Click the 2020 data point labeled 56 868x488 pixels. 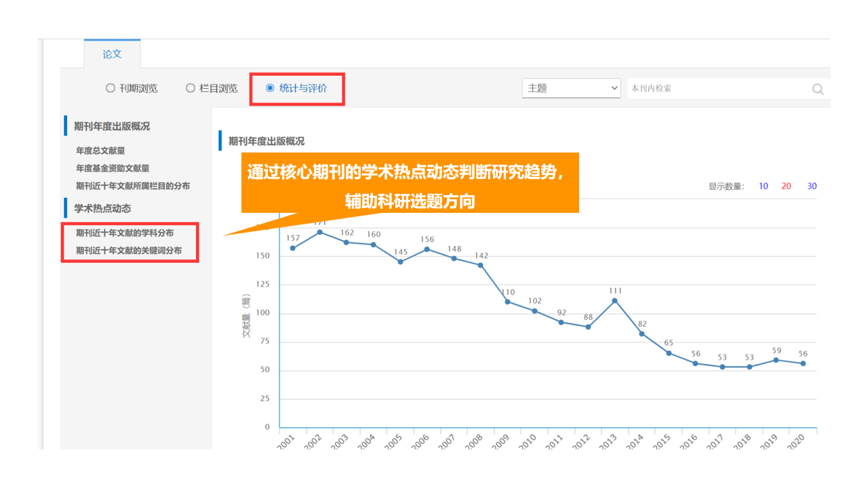pyautogui.click(x=803, y=363)
